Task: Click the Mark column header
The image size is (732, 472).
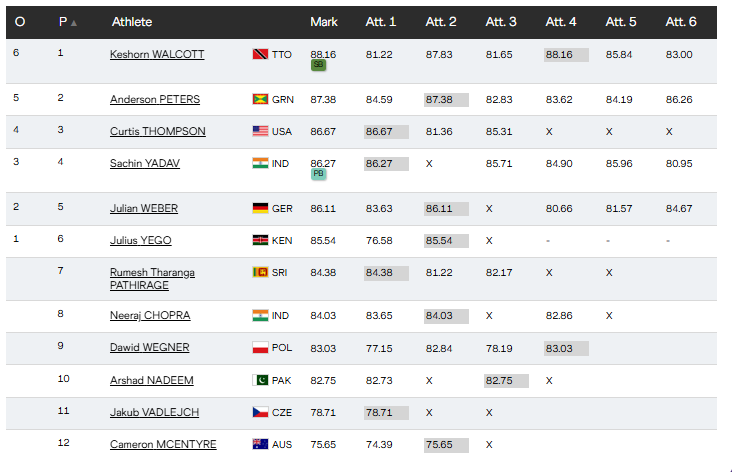Action: coord(324,22)
